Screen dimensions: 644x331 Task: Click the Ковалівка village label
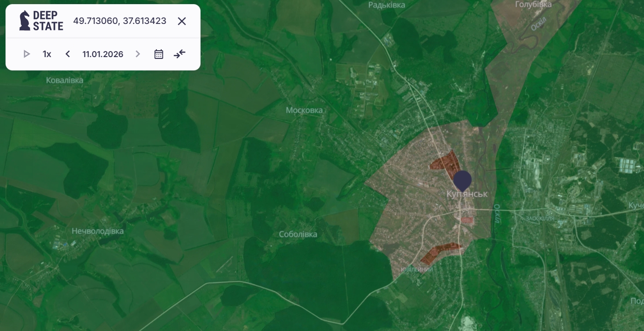click(65, 81)
